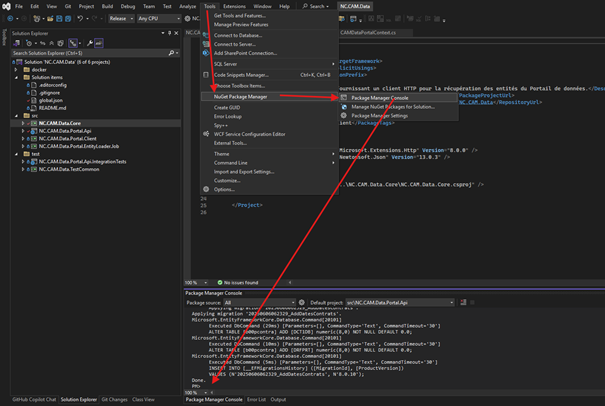Expand the docker folder in Solution Explorer

pyautogui.click(x=17, y=70)
